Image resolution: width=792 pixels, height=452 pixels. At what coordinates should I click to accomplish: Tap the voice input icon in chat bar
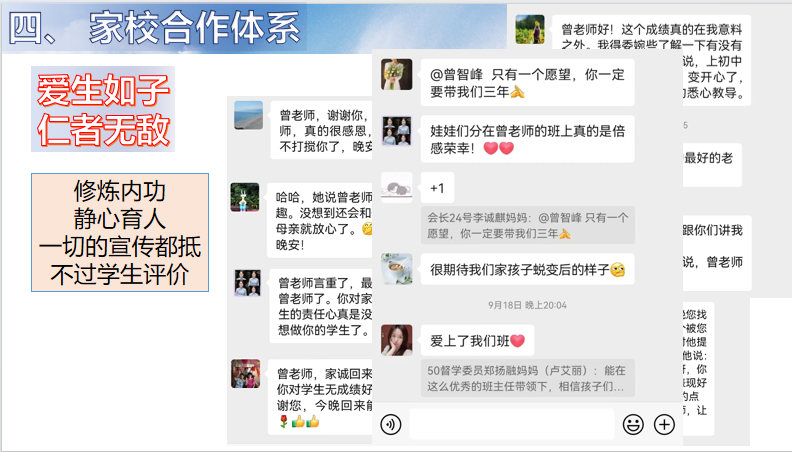[x=390, y=425]
